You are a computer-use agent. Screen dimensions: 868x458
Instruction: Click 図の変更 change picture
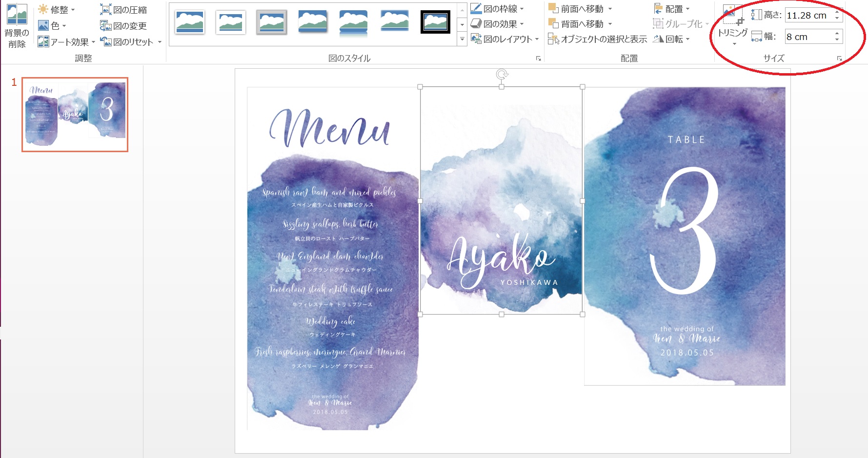tap(123, 25)
